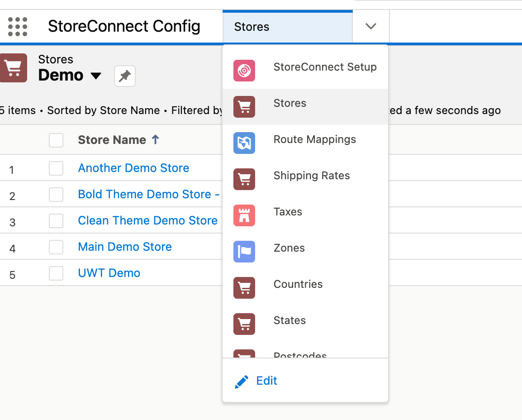Click the row number 5 cell
The width and height of the screenshot is (522, 420).
tap(12, 275)
